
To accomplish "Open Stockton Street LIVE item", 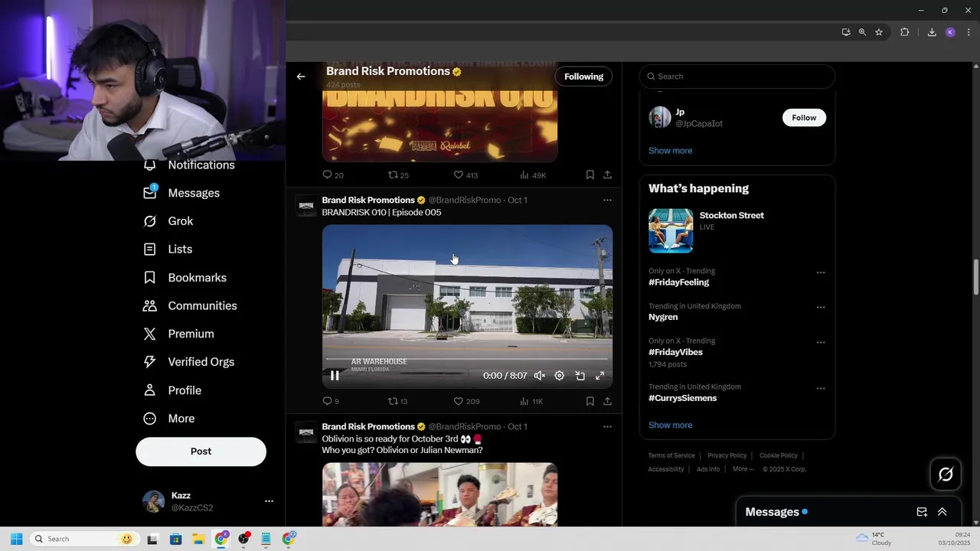I will 737,230.
